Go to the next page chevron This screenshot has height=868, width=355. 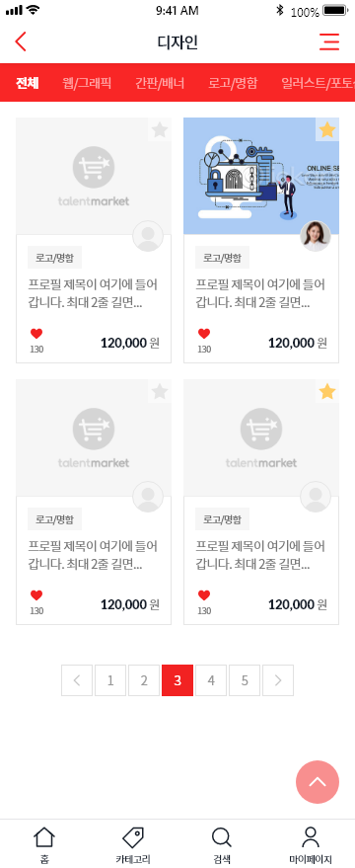coord(278,680)
